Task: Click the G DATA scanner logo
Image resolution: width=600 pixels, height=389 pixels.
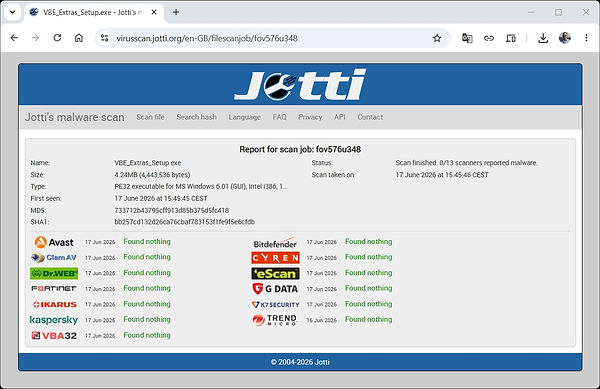Action: (x=275, y=288)
